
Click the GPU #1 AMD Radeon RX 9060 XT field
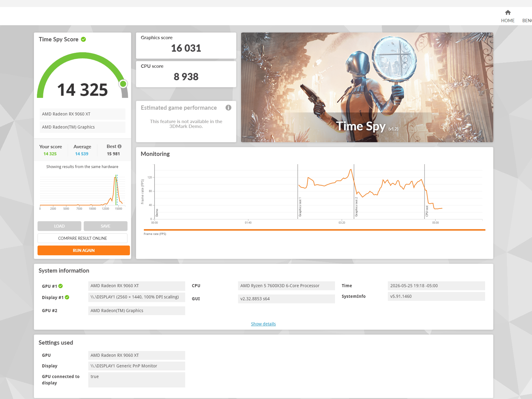[x=137, y=286]
